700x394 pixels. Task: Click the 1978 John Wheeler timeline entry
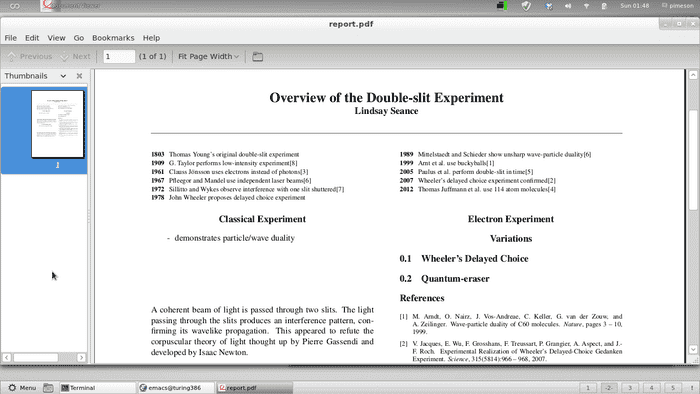click(228, 198)
